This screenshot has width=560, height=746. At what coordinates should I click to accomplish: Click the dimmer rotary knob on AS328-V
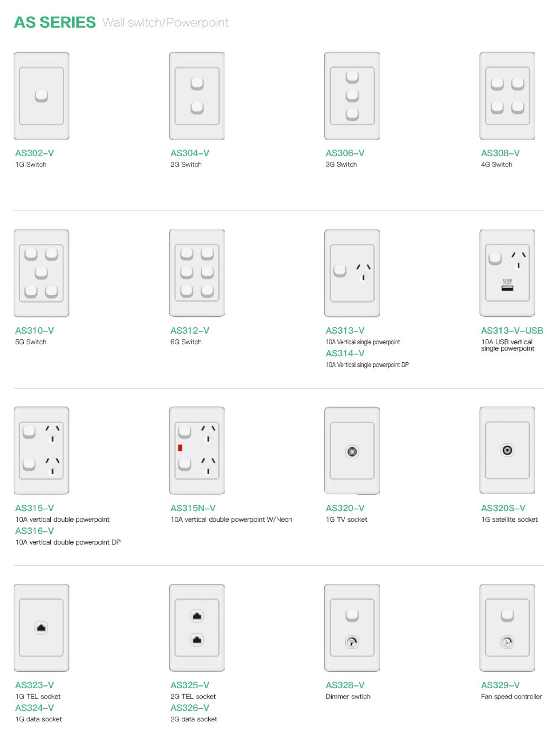[x=352, y=642]
